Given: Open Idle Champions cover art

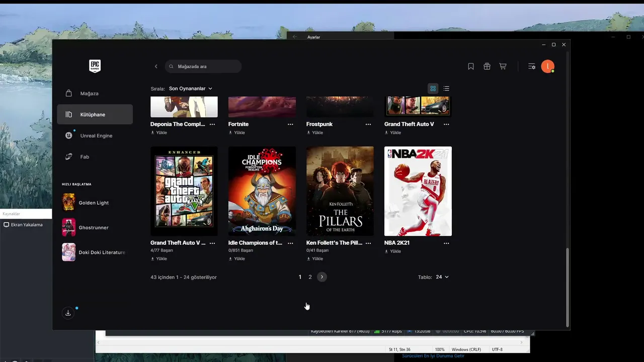Looking at the screenshot, I should click(262, 191).
